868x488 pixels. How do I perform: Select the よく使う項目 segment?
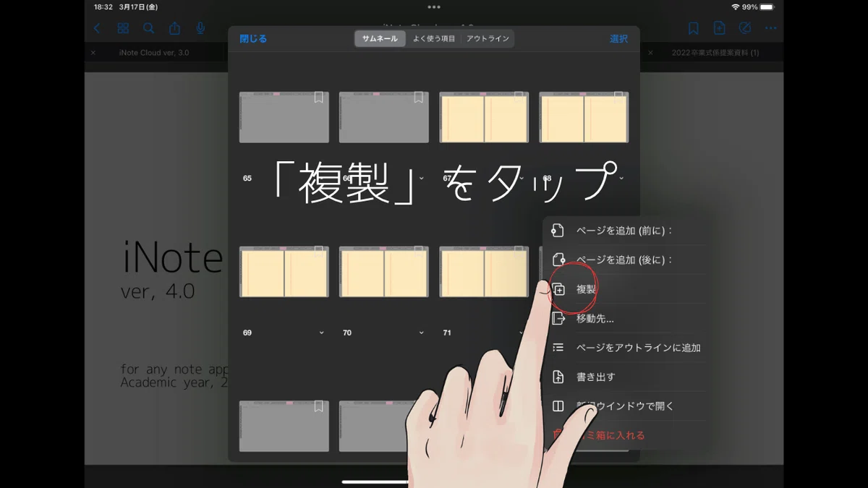(x=434, y=39)
